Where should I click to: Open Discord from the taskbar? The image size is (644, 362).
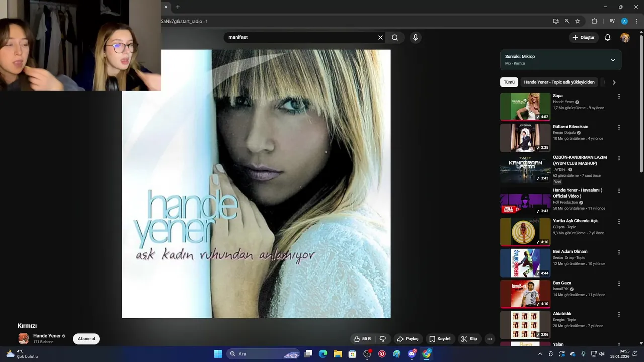tap(412, 354)
